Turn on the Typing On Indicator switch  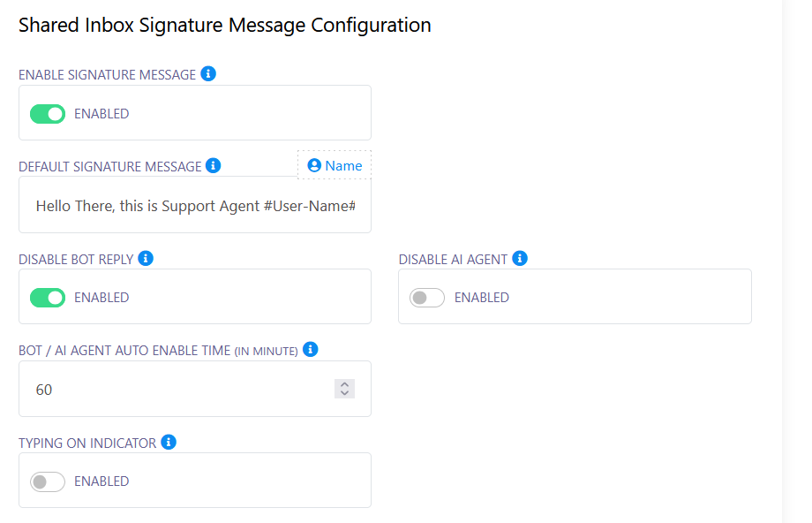[x=47, y=481]
